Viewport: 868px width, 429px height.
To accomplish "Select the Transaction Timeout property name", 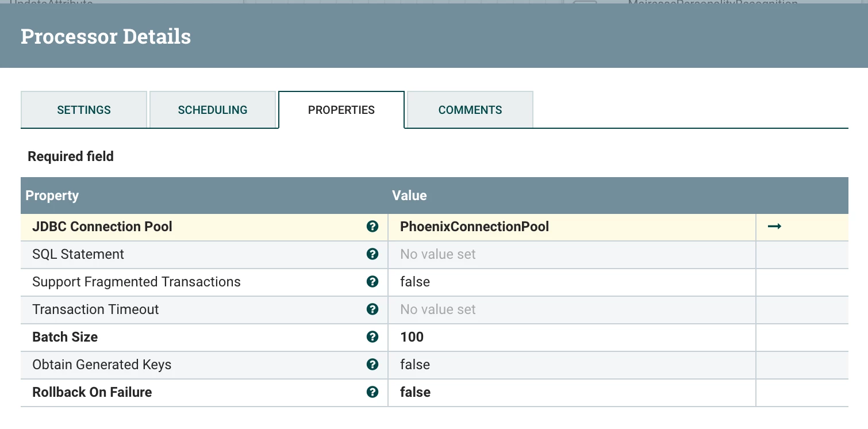I will (x=95, y=309).
